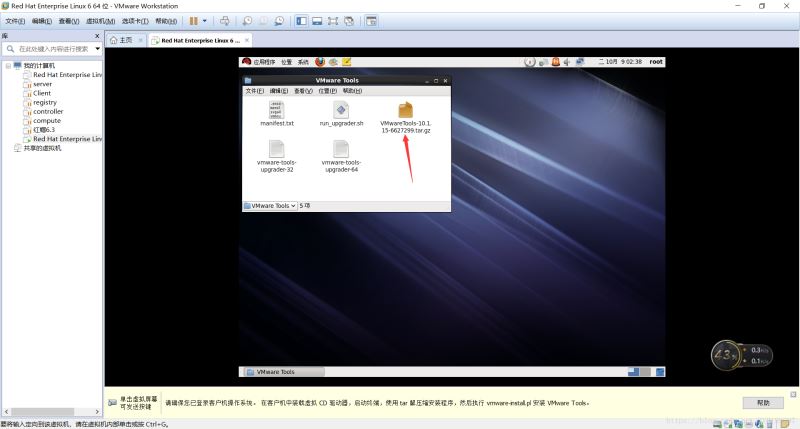Click the enter full screen toolbar icon
Image resolution: width=800 pixels, height=429 pixels.
tap(332, 20)
